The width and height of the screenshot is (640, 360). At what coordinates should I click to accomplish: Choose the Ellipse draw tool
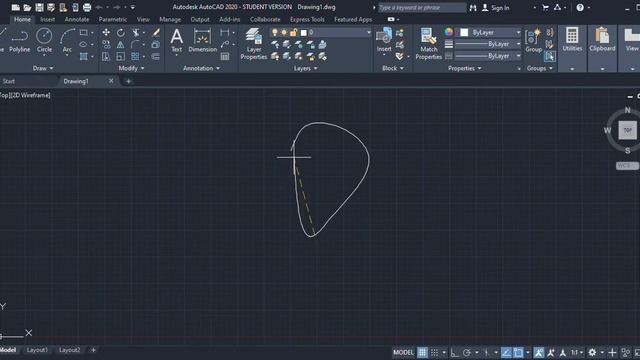83,44
